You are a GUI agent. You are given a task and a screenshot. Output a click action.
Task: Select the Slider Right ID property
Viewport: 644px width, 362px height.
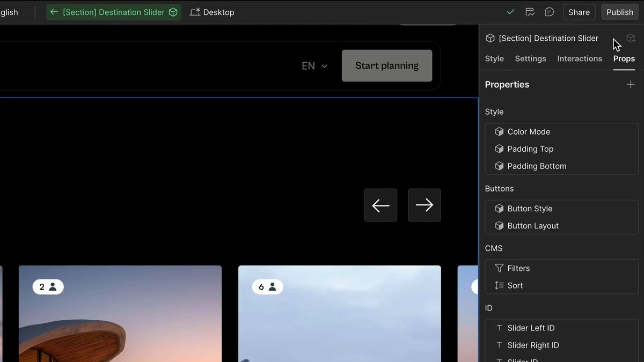tap(562, 345)
